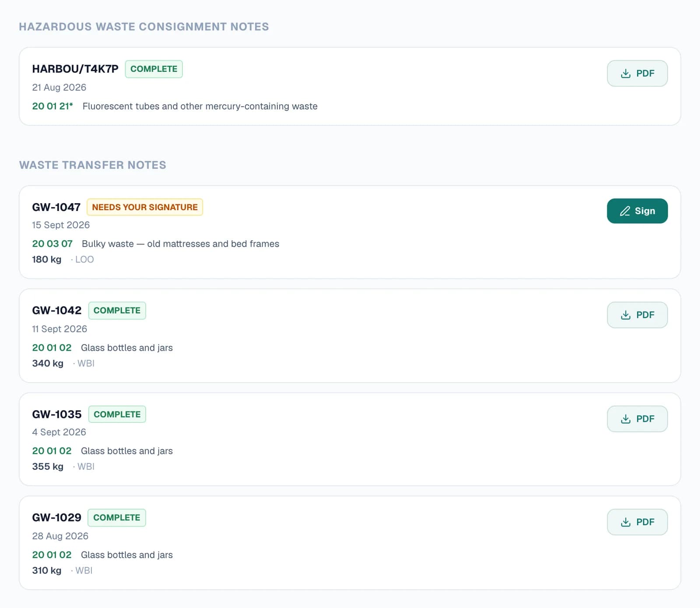This screenshot has height=608, width=700.
Task: Click the COMPLETE badge on GW-1035
Action: [x=117, y=414]
